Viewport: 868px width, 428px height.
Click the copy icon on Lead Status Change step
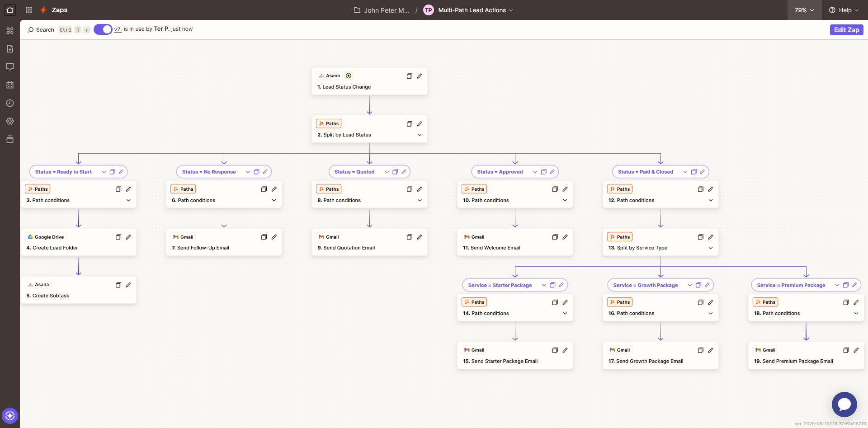(409, 76)
